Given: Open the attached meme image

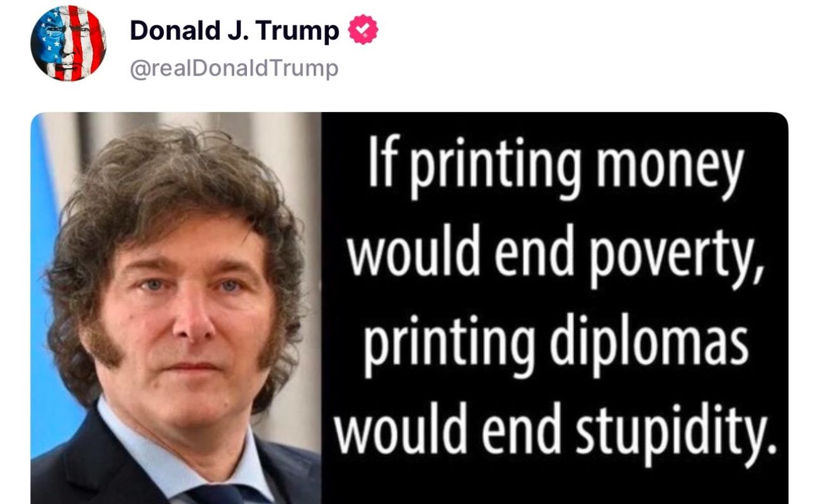Looking at the screenshot, I should (x=409, y=308).
